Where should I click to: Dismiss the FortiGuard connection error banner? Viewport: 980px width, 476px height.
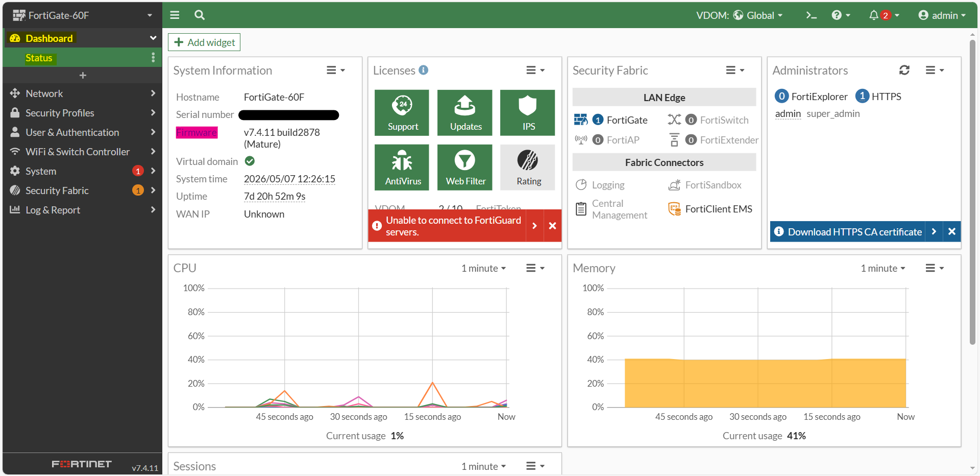(x=552, y=226)
